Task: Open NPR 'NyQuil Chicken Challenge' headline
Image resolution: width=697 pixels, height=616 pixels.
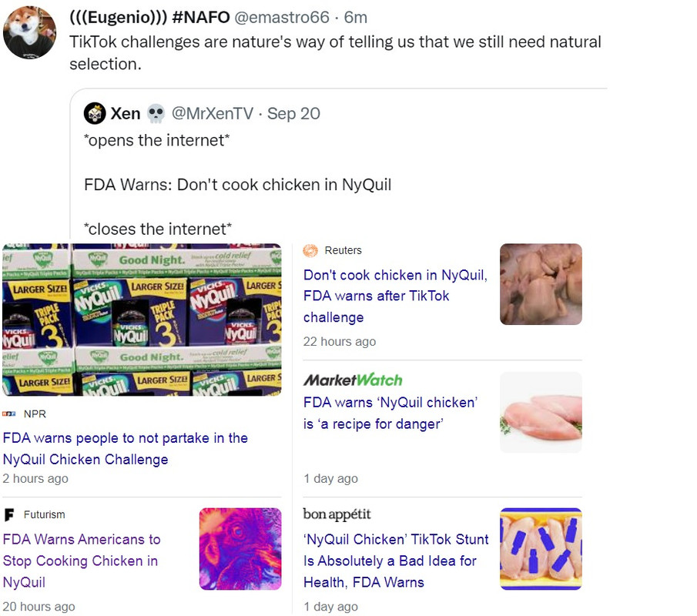Action: [126, 448]
